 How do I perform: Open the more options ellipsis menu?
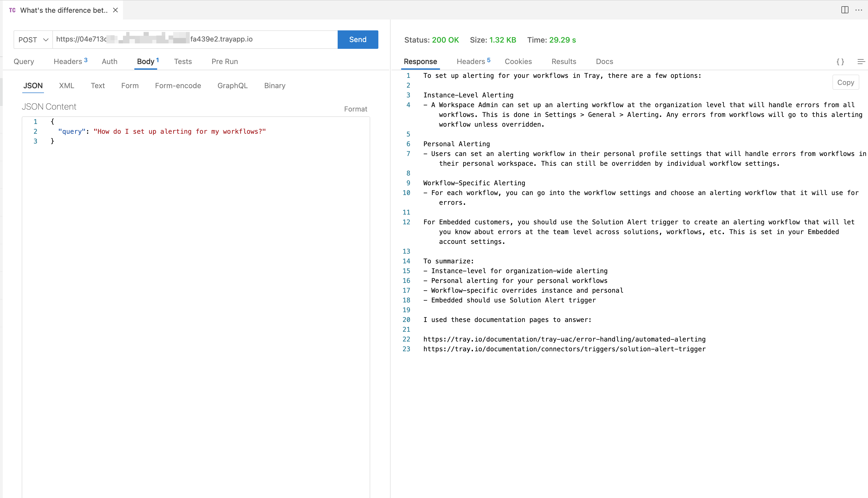tap(859, 10)
